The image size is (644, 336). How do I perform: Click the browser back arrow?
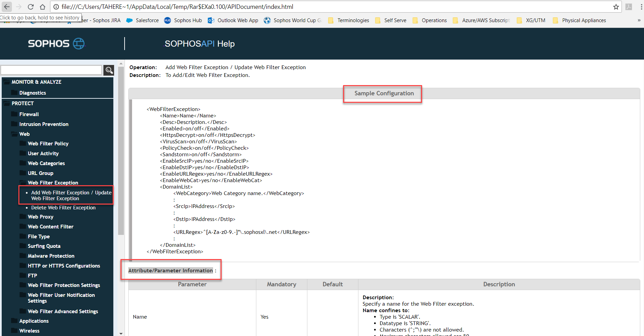pos(7,7)
